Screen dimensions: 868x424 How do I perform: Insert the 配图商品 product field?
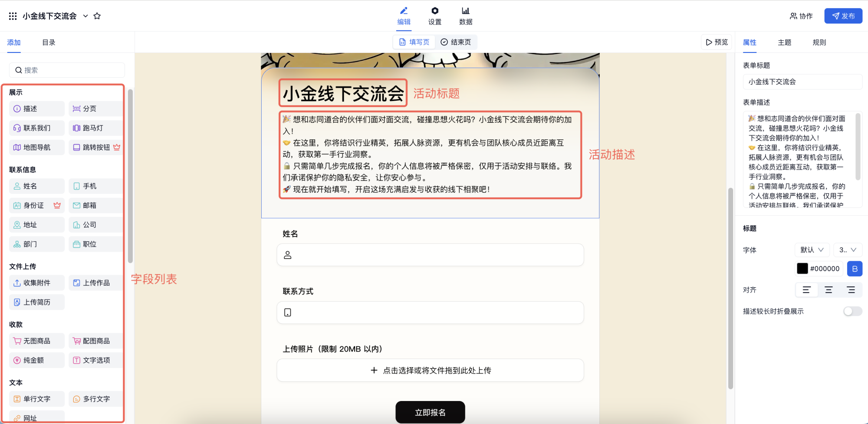tap(95, 341)
